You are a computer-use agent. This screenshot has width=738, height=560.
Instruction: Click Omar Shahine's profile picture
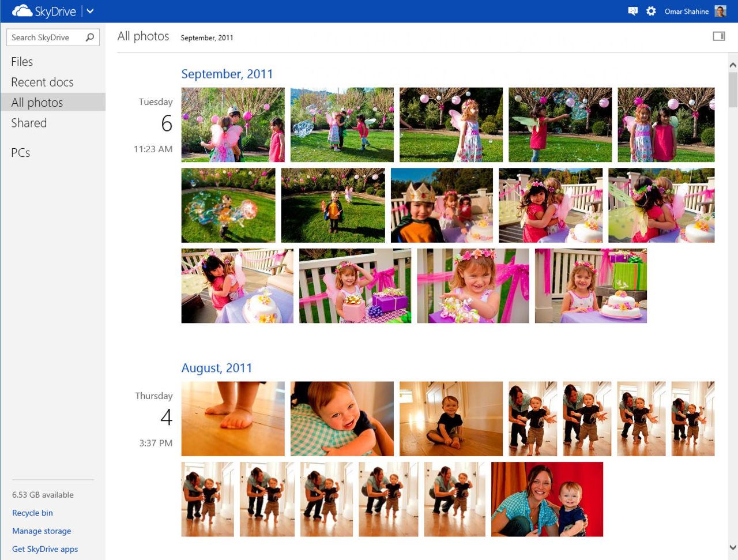point(720,11)
